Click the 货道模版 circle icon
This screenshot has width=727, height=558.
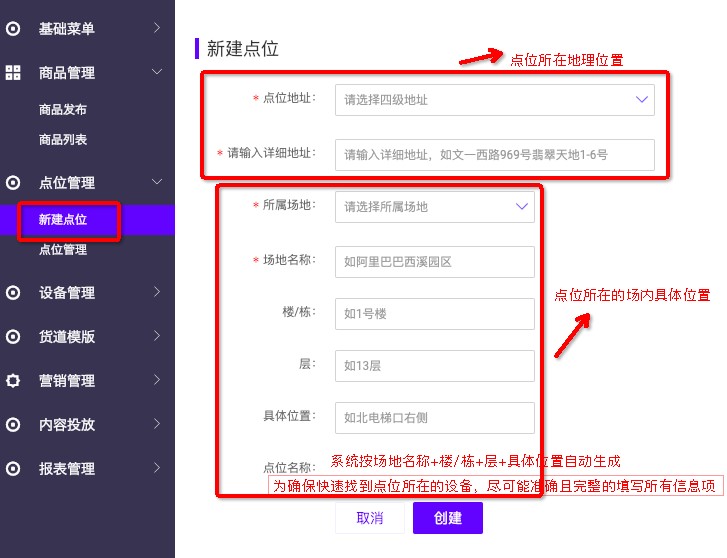pyautogui.click(x=13, y=337)
